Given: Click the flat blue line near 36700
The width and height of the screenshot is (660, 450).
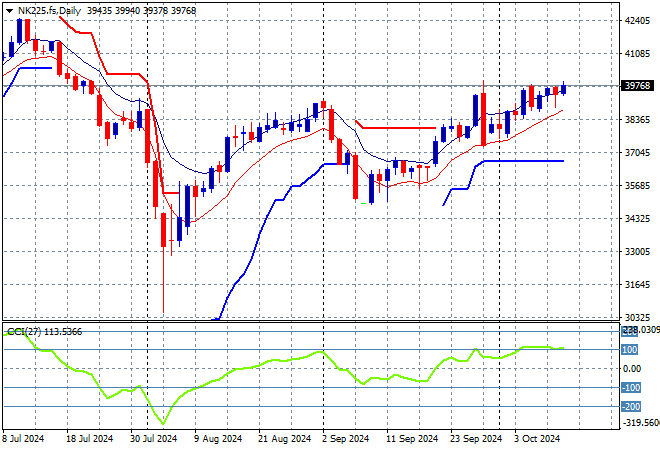Looking at the screenshot, I should pyautogui.click(x=520, y=161).
